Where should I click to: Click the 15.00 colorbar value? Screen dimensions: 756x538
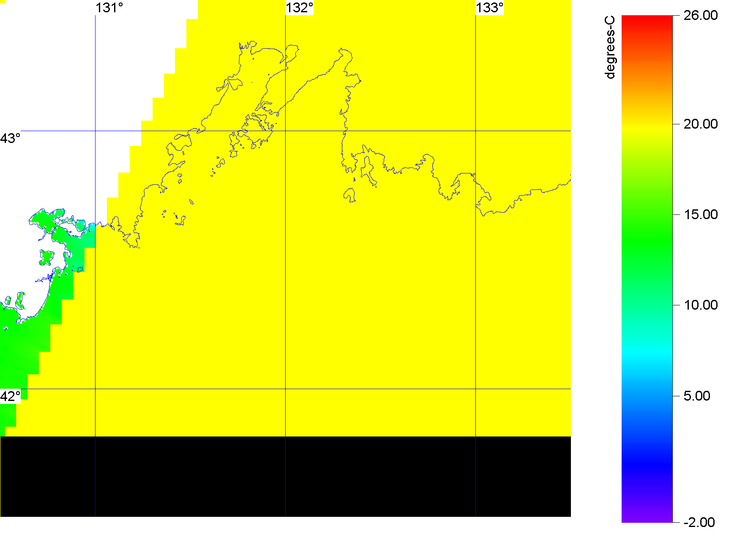(701, 214)
